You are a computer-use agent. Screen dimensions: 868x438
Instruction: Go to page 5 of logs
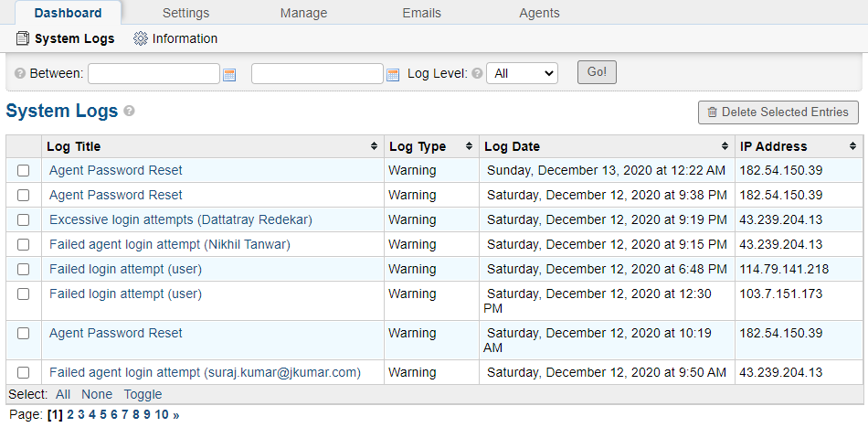103,414
